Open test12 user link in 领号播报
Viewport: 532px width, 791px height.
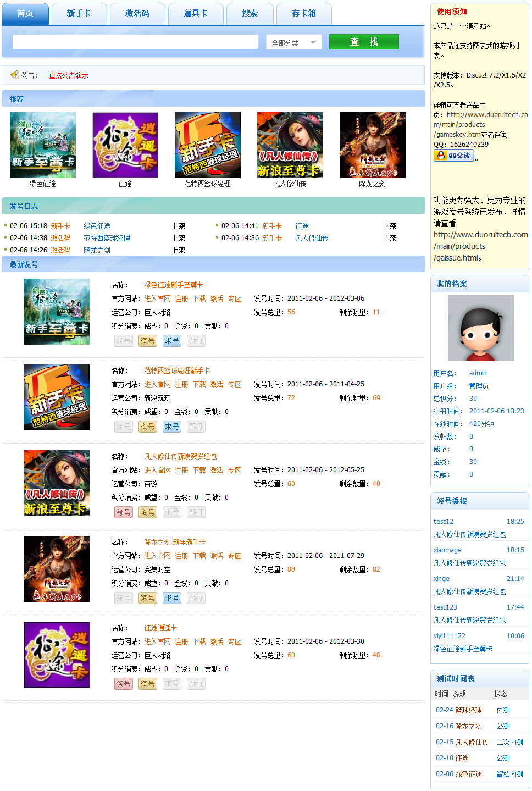pos(443,522)
